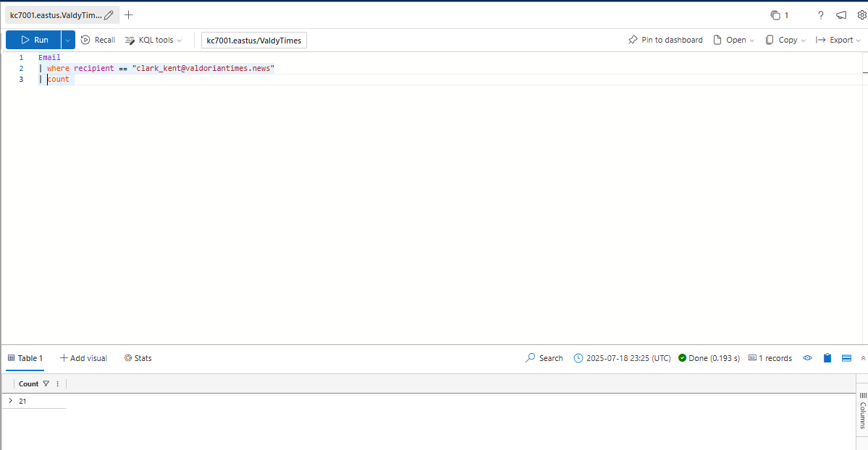Click the 1 records indicator
The height and width of the screenshot is (450, 868).
point(770,358)
